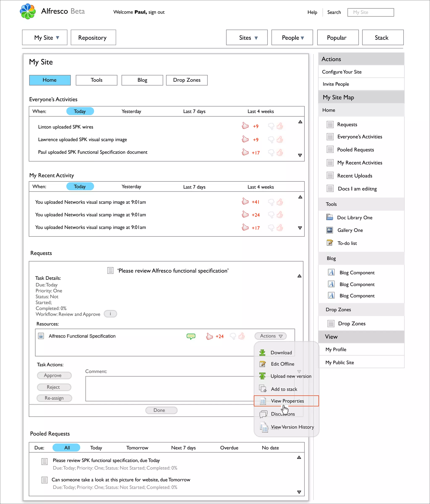
Task: Thumbs up the +24 recent activity row
Action: [280, 215]
